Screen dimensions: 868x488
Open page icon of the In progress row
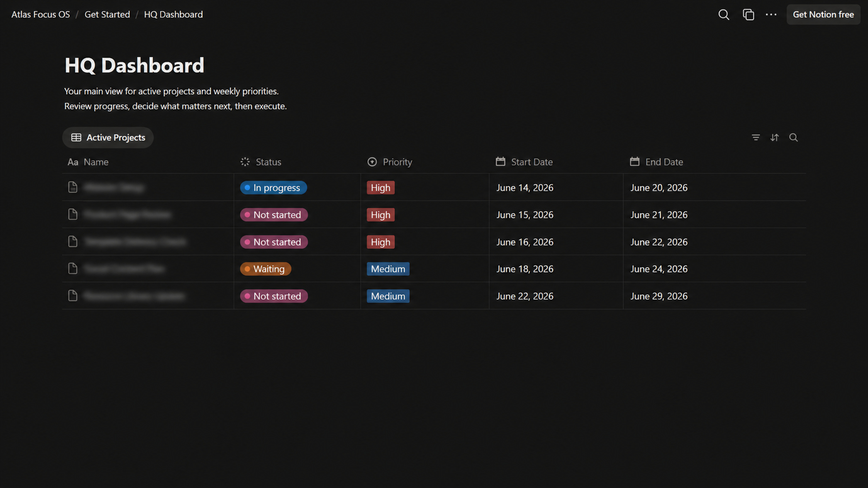pos(73,187)
